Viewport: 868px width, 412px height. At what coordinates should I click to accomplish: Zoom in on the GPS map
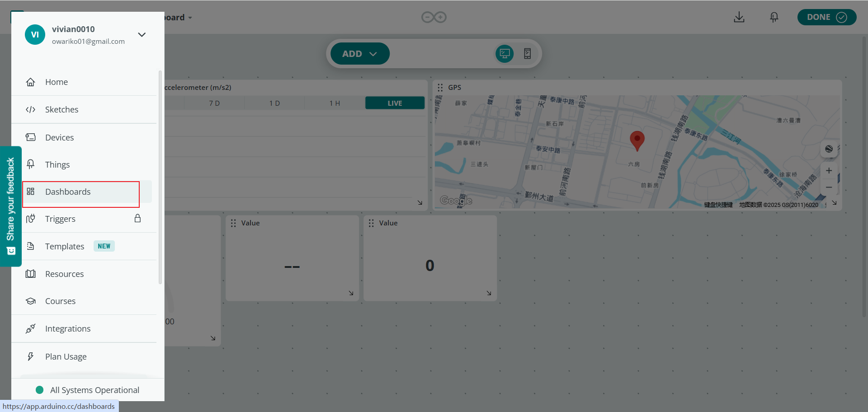coord(829,170)
